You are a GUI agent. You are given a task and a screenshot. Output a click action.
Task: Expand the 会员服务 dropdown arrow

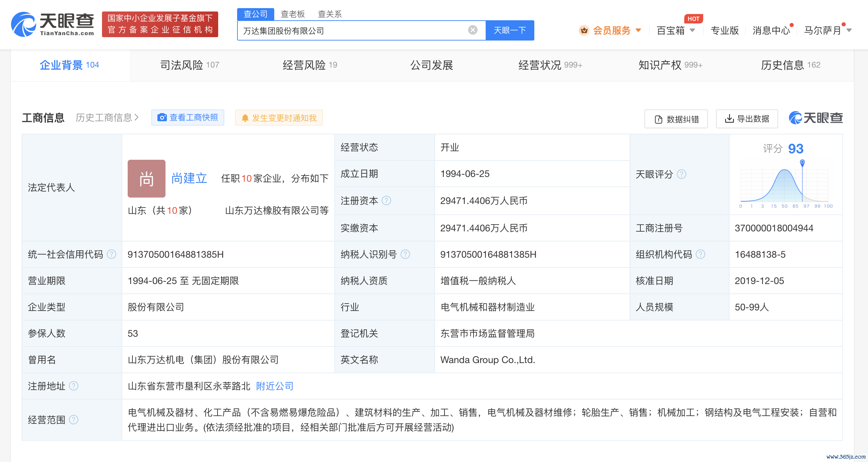point(638,30)
